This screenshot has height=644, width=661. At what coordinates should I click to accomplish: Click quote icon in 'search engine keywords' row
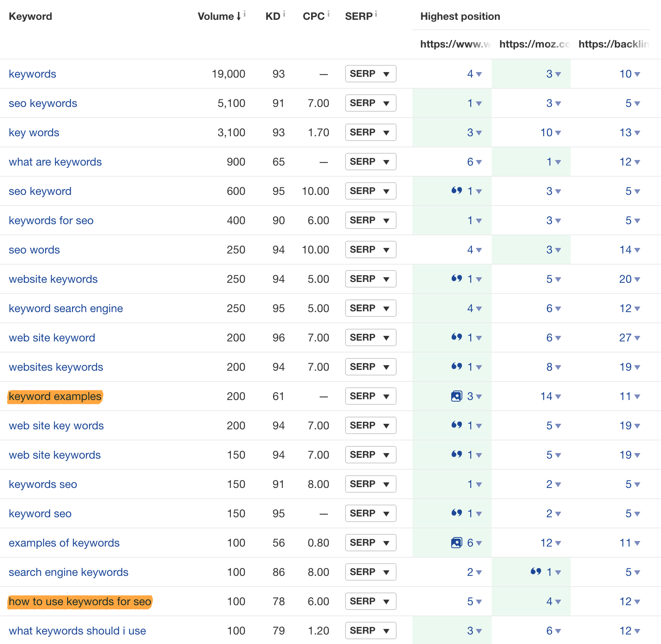(536, 572)
